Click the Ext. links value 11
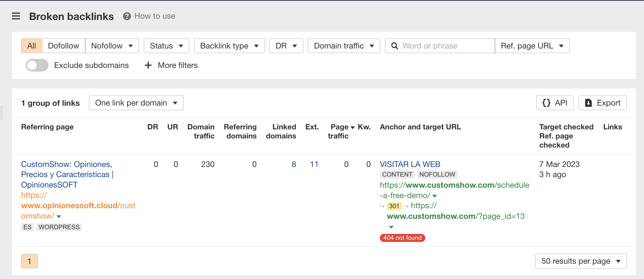 point(314,164)
